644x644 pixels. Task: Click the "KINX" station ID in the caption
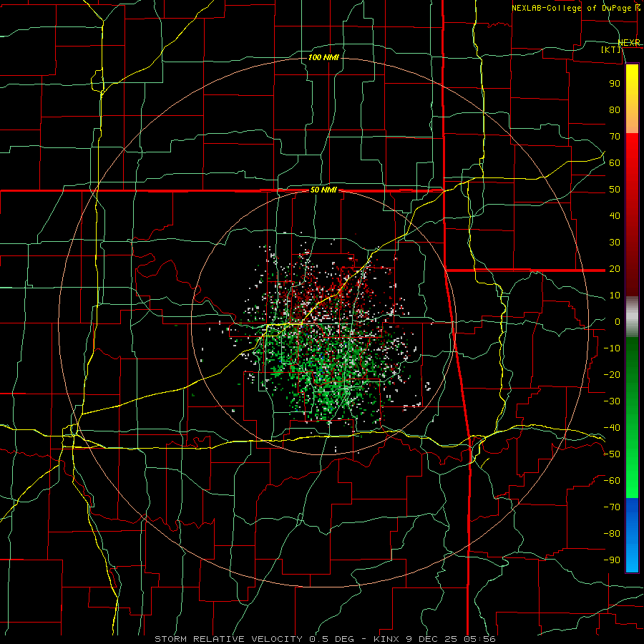pos(386,639)
